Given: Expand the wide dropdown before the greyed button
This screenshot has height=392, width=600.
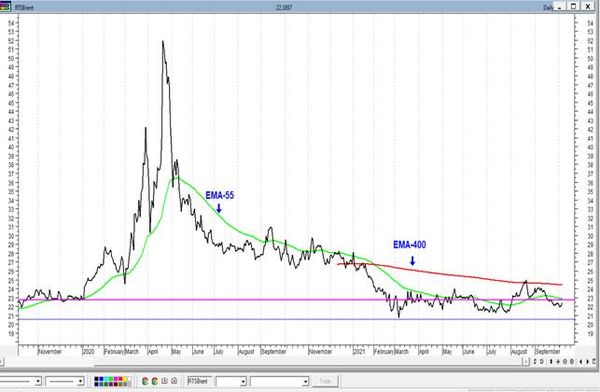Looking at the screenshot, I should 305,381.
